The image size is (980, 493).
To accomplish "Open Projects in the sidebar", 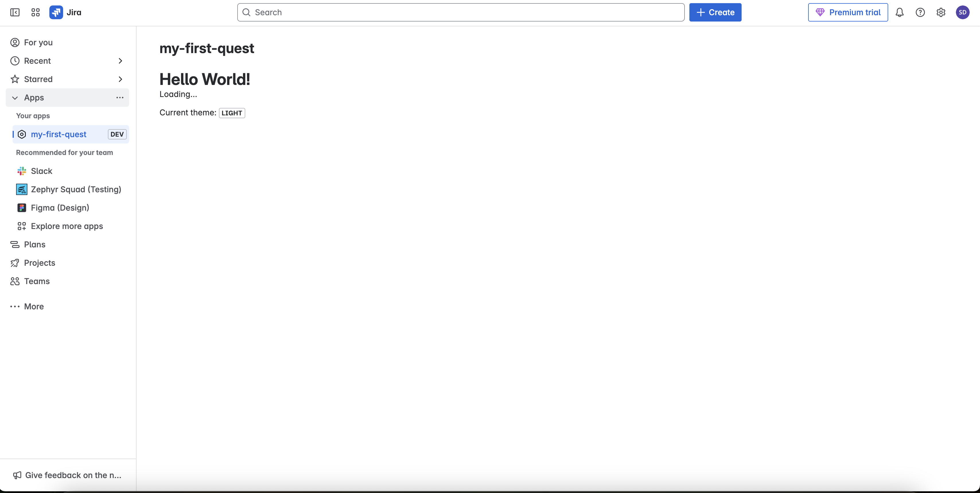I will pos(39,263).
